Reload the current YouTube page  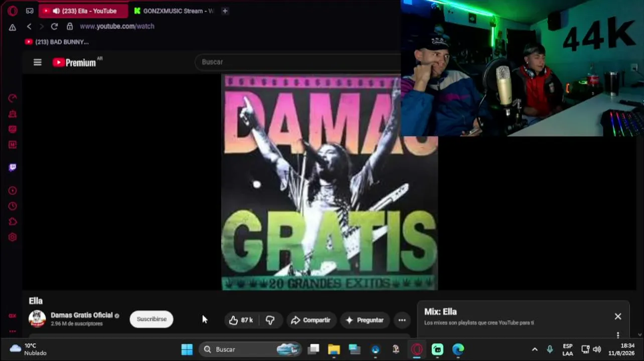click(54, 27)
